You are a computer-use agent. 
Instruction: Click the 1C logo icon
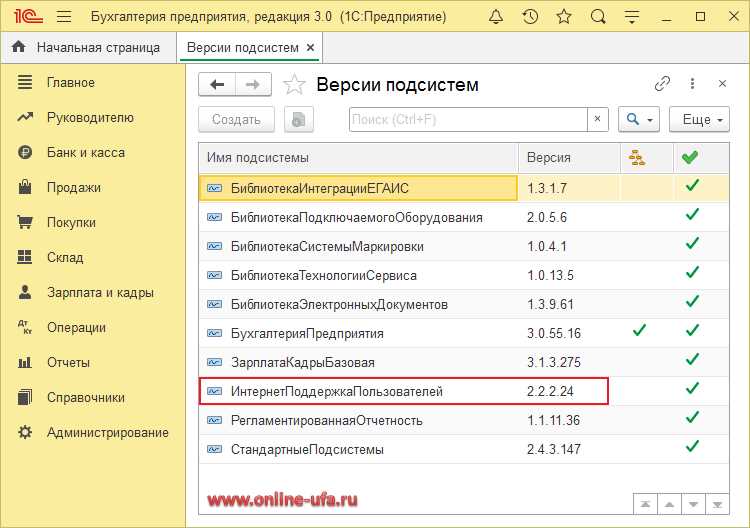[x=29, y=17]
